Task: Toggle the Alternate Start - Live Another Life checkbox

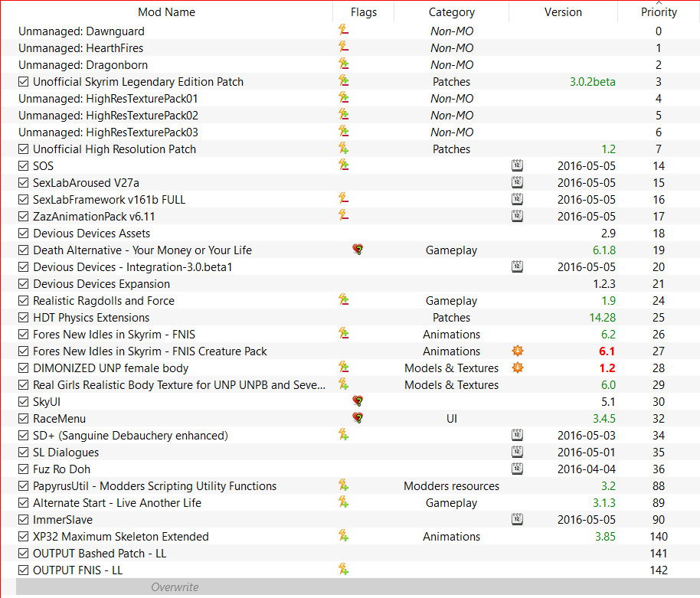Action: coord(24,503)
